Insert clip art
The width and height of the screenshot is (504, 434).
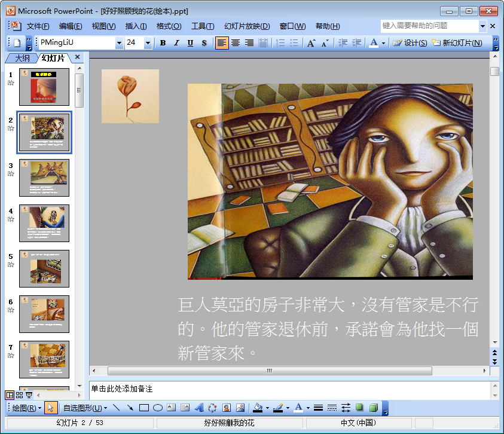(227, 408)
